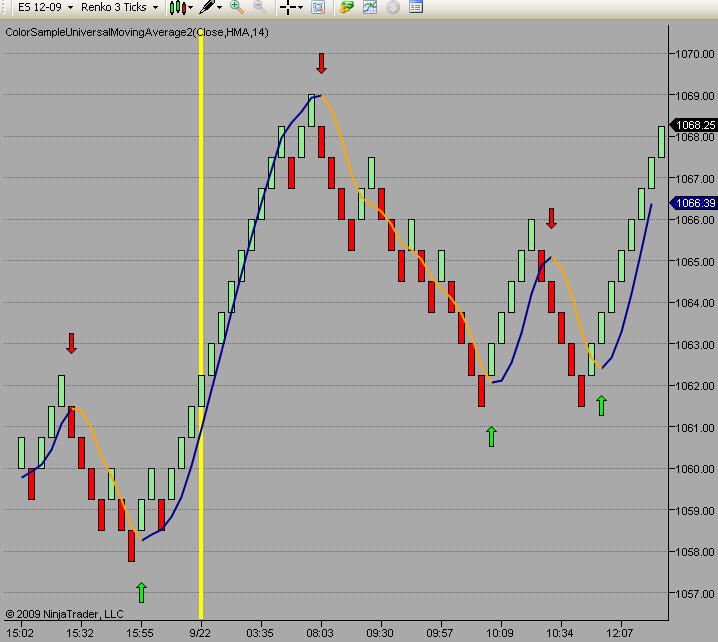
Task: Click the 15:55 time axis label
Action: (x=140, y=633)
